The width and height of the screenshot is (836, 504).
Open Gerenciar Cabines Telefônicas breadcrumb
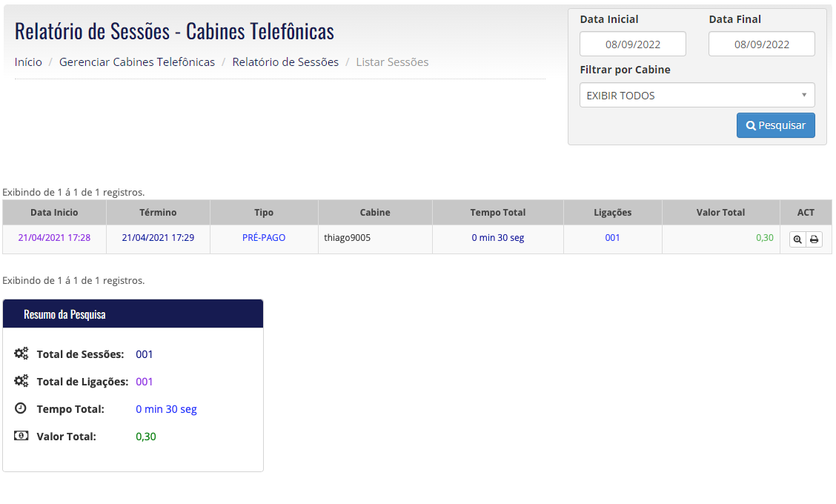(137, 62)
